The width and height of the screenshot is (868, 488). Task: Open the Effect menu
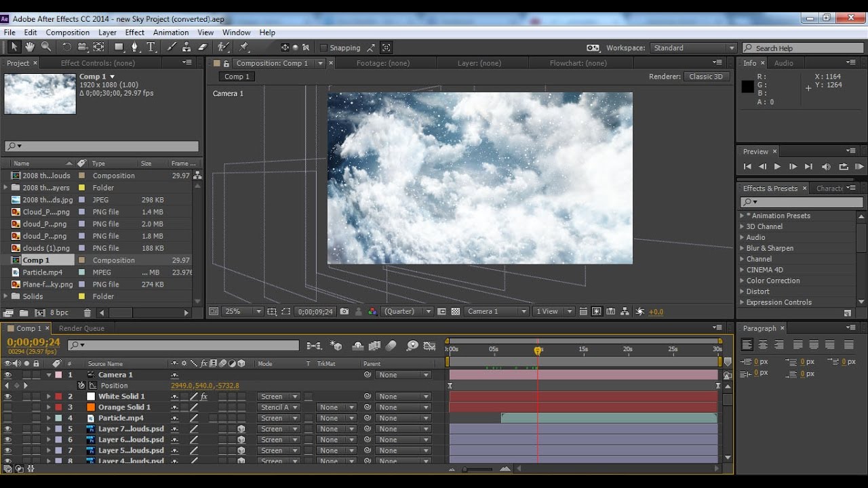[135, 33]
